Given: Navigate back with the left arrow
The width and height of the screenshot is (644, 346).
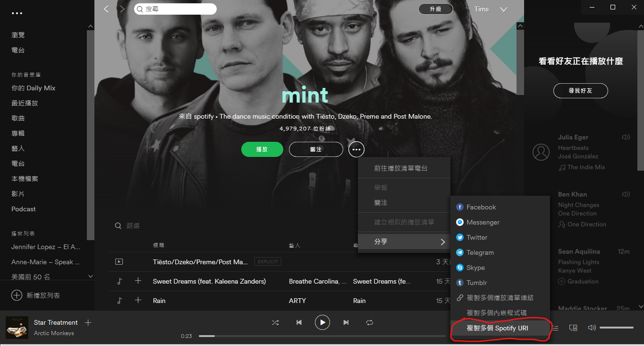Looking at the screenshot, I should [x=106, y=9].
